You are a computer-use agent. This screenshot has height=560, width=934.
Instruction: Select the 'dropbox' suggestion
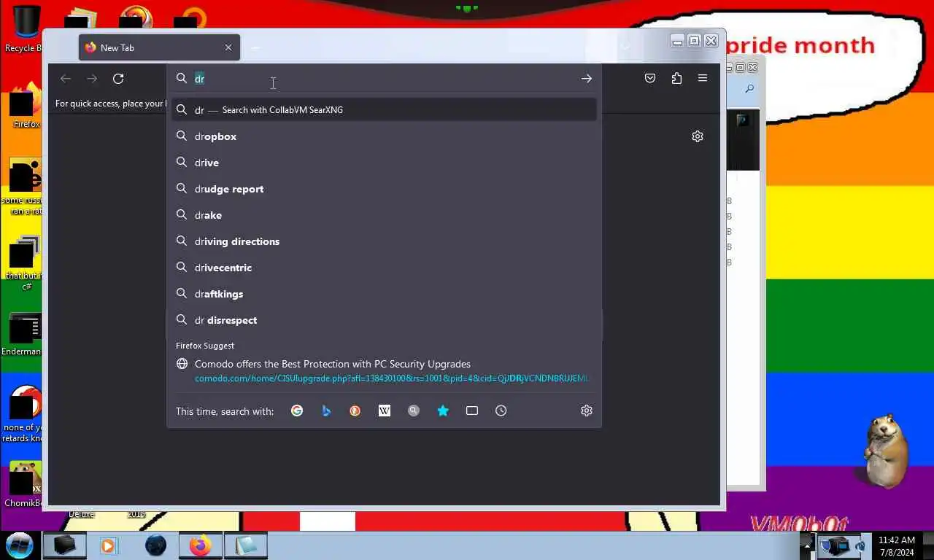[385, 136]
